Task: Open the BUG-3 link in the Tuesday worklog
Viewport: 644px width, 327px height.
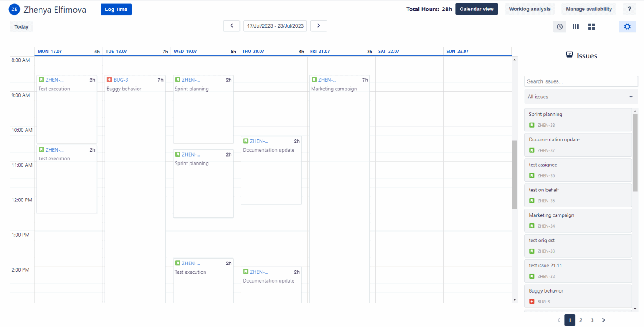Action: [x=121, y=80]
